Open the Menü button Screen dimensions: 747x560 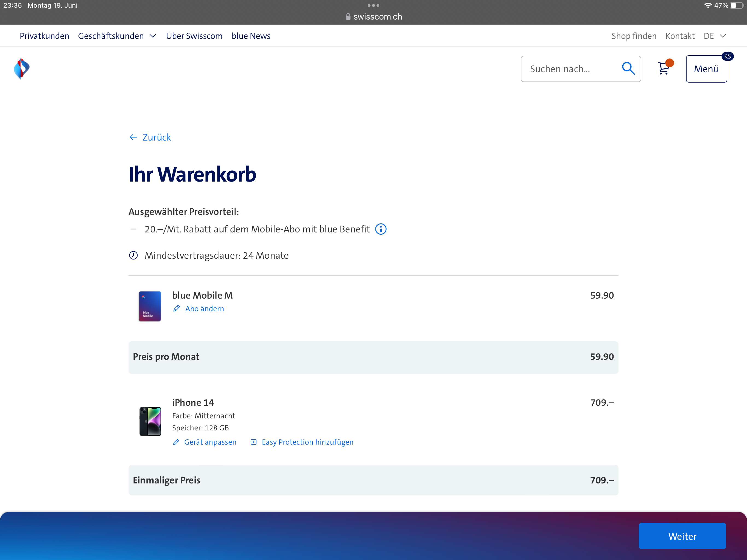706,69
